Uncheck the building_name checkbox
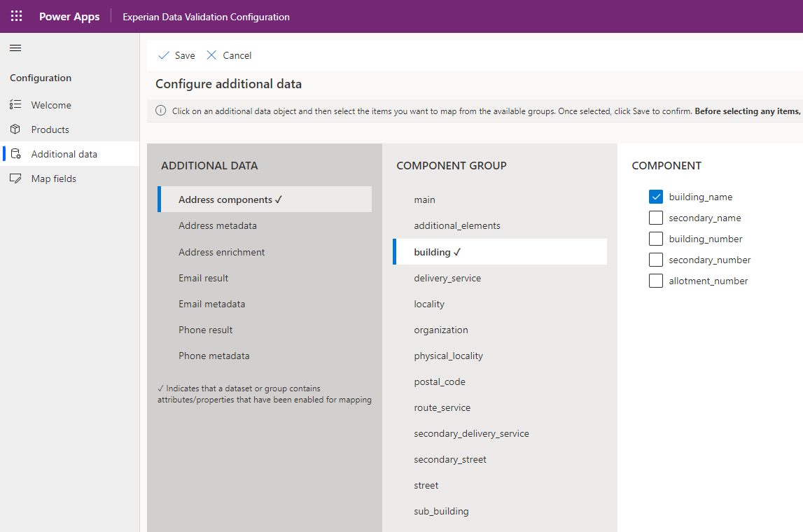803x532 pixels. click(x=655, y=197)
